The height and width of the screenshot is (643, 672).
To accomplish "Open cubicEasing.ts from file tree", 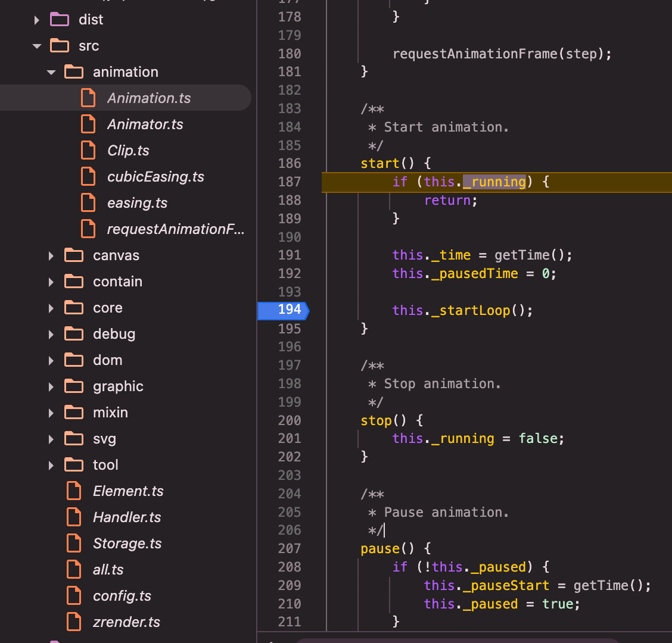I will 155,177.
